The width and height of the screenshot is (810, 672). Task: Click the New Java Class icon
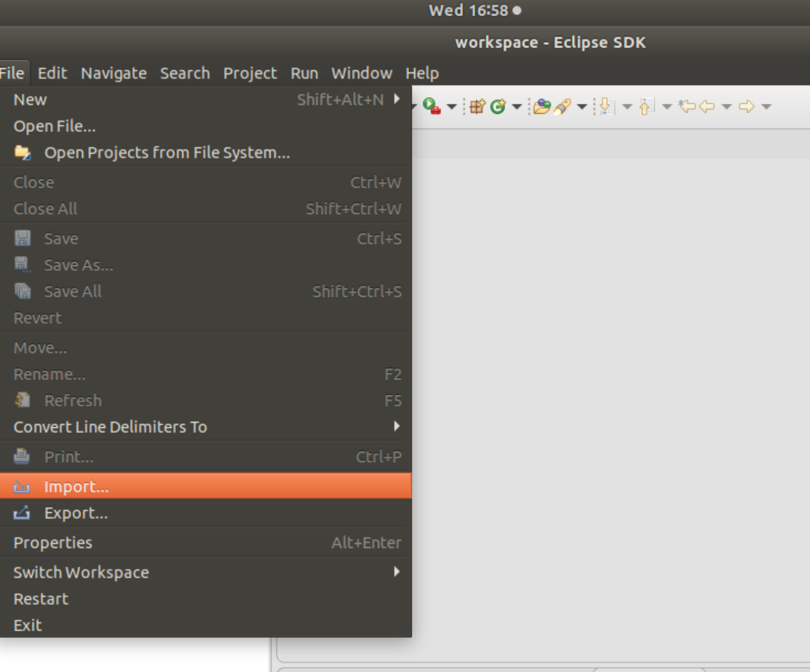coord(498,106)
